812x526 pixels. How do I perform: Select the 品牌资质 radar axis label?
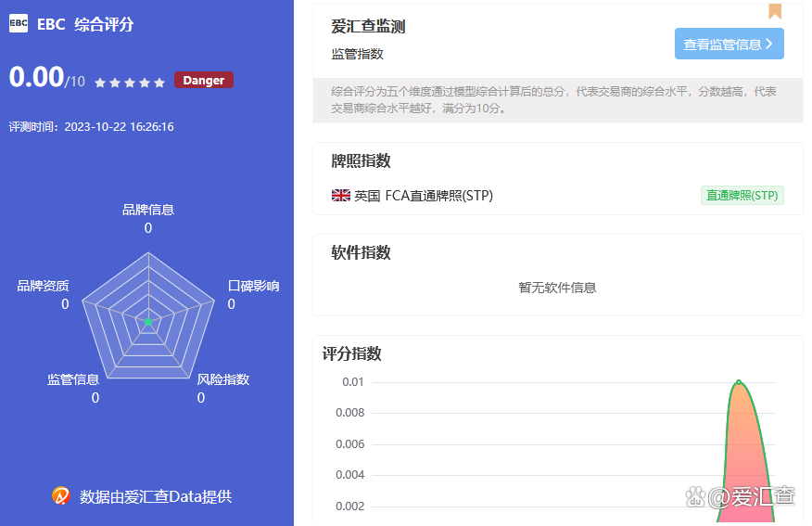click(x=43, y=286)
